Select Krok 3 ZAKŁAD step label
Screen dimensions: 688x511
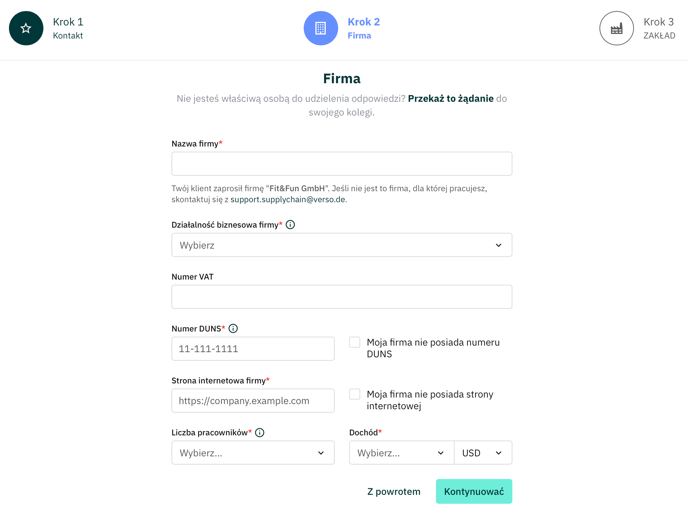659,28
